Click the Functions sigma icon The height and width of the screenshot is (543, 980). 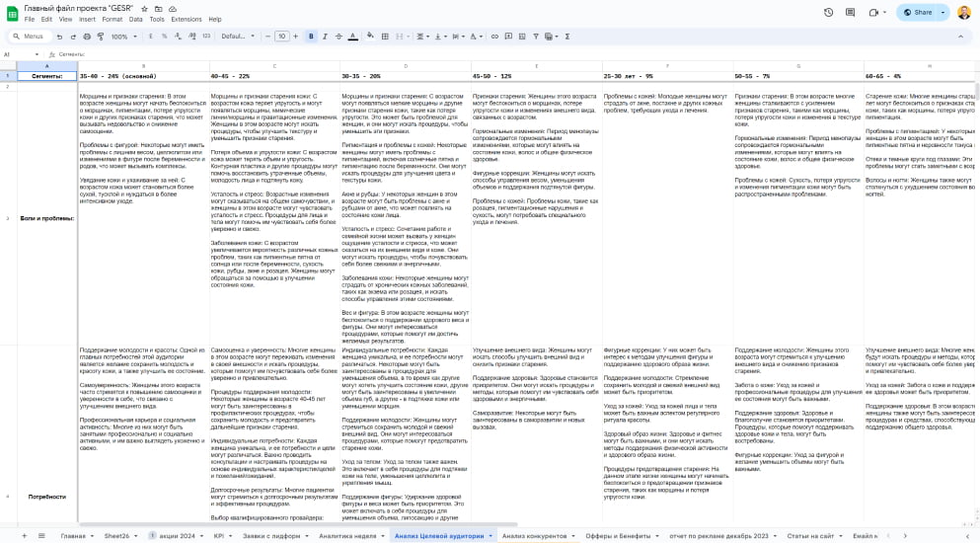pos(567,37)
